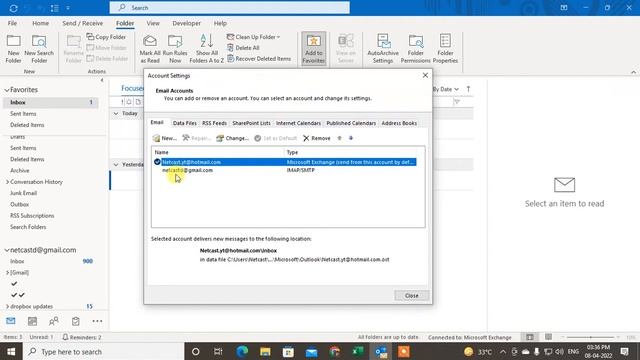Click Recover Deleted Items
Screen dimensions: 640x360
click(259, 59)
